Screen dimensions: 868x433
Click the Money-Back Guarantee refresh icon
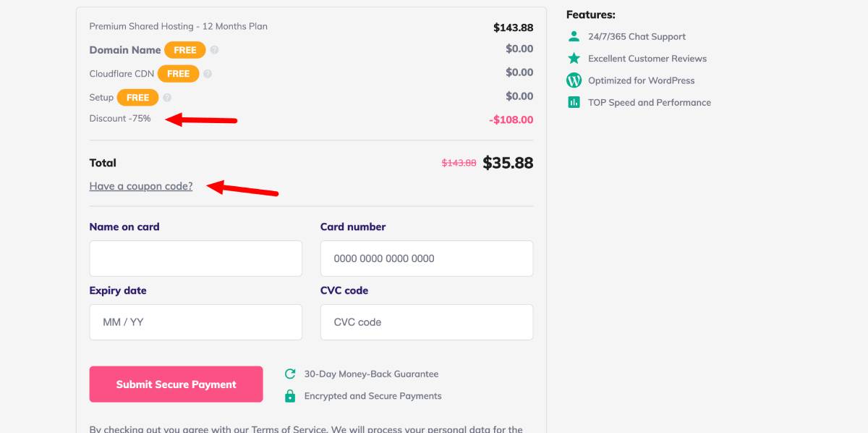pos(290,374)
